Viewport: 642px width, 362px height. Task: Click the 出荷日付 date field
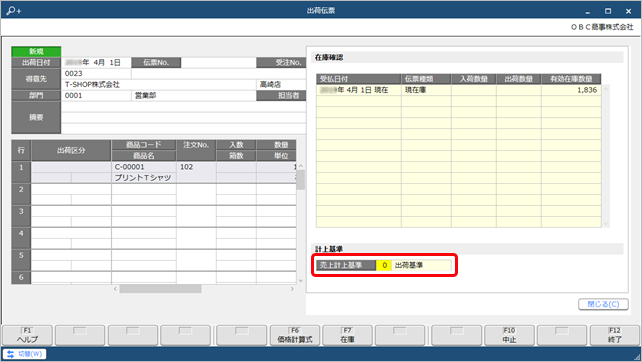pos(96,63)
